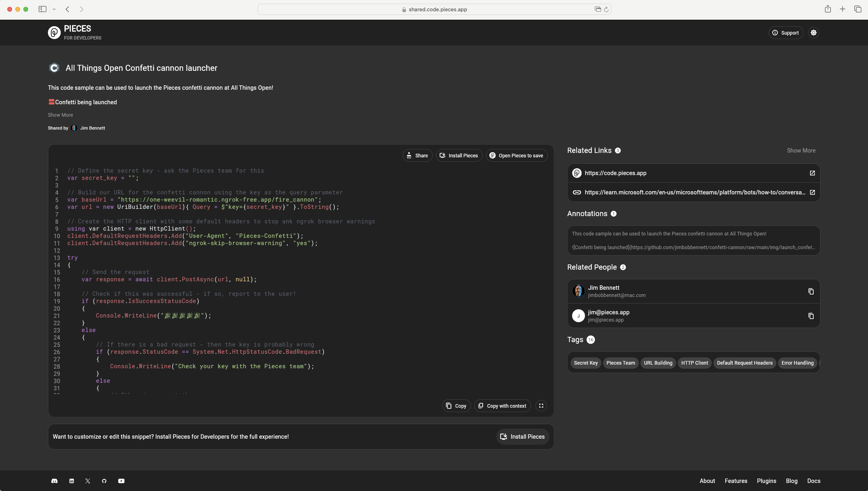Viewport: 868px width, 491px height.
Task: Click the Confetti being launched image link
Action: tap(82, 102)
